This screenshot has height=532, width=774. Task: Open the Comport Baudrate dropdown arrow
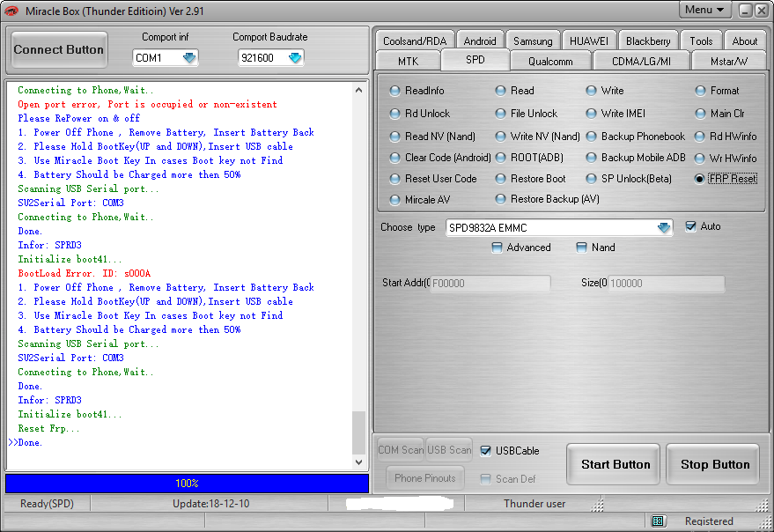(x=295, y=58)
